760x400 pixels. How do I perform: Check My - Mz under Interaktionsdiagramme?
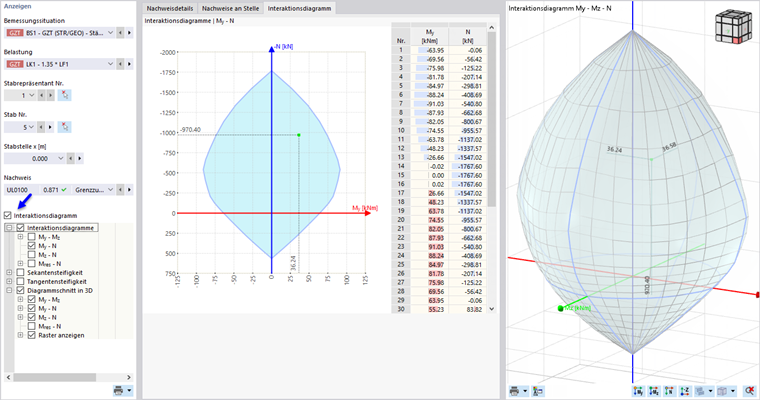tap(32, 237)
